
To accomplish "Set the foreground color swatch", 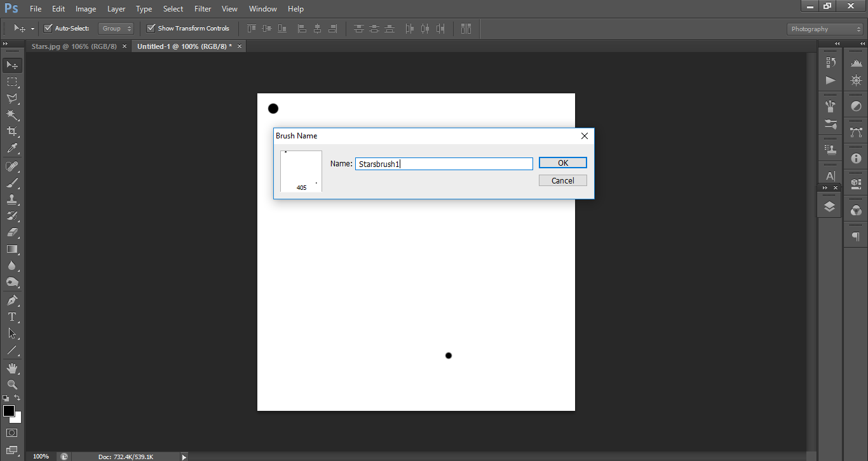I will click(9, 411).
